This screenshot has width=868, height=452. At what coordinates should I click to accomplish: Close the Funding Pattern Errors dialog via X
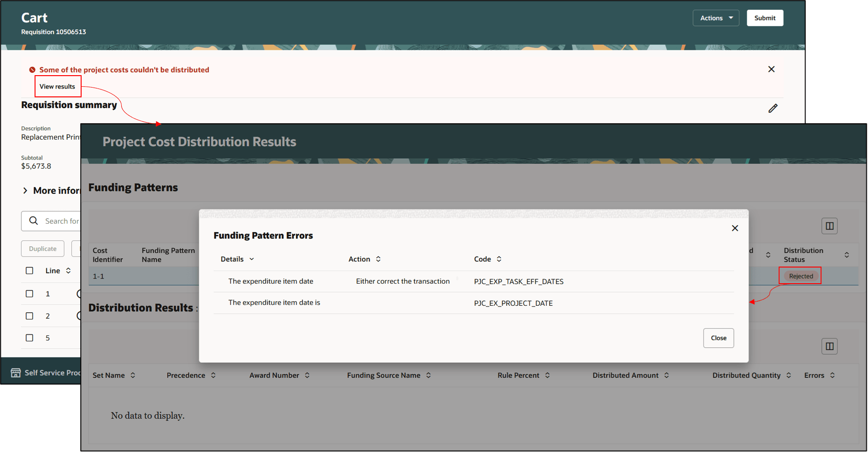(735, 228)
